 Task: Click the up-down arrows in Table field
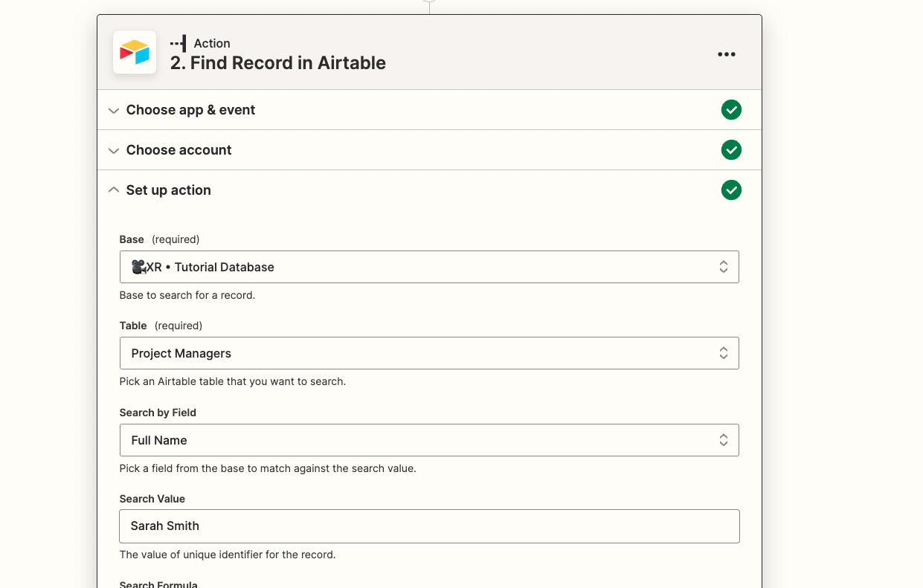point(723,353)
